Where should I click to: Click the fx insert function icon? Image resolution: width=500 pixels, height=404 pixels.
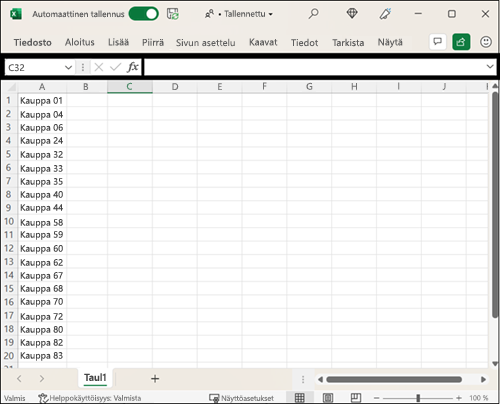(133, 67)
